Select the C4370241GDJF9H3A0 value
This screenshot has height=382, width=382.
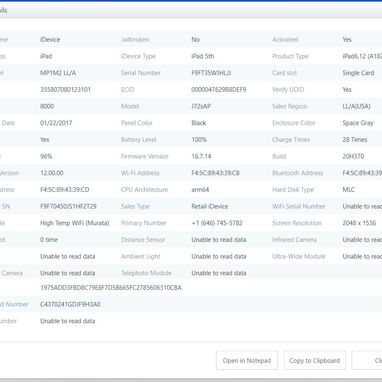pos(70,304)
